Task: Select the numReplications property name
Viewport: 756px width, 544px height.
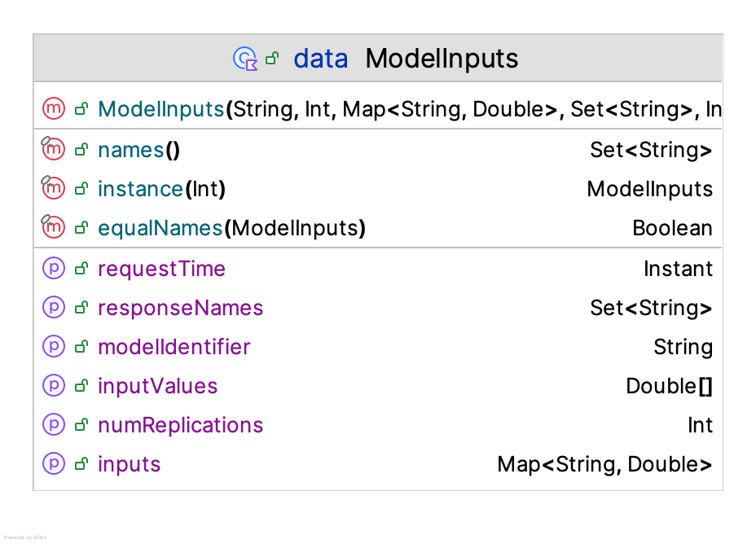Action: click(x=180, y=425)
